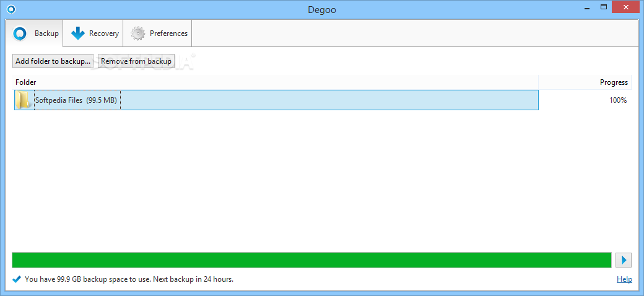Open the Recovery tab
This screenshot has height=296, width=644.
94,33
